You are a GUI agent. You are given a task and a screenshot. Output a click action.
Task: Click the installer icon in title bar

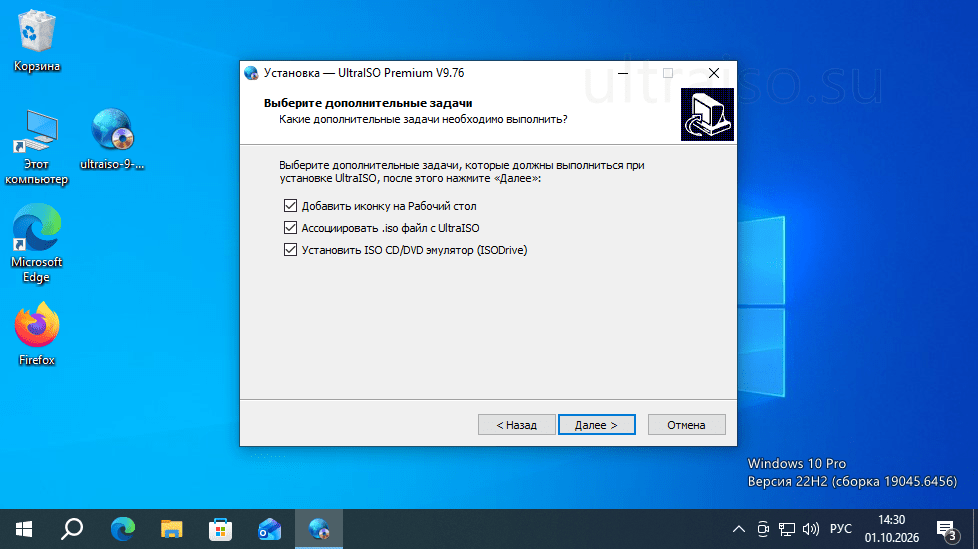[251, 73]
